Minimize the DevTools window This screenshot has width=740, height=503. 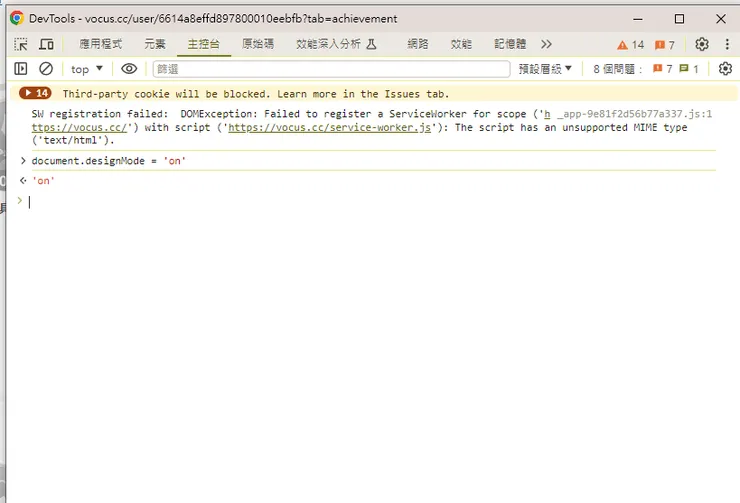coord(638,19)
